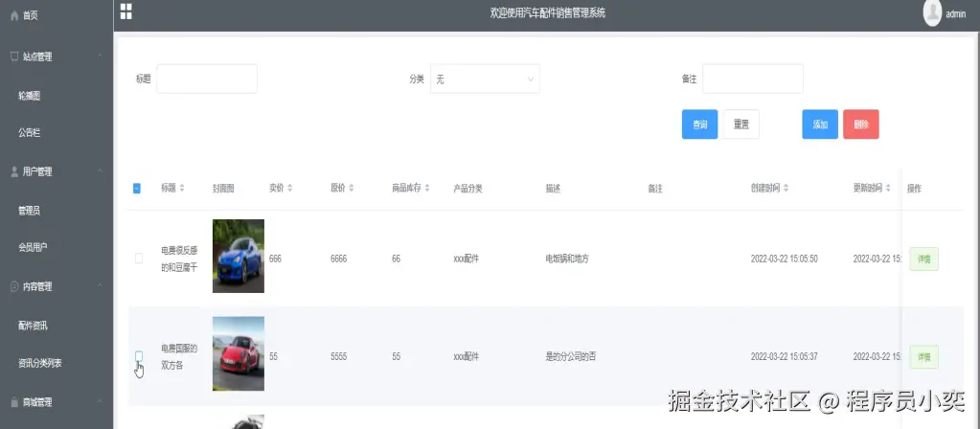
Task: Open 公告栏 in the sidebar
Action: click(x=30, y=133)
